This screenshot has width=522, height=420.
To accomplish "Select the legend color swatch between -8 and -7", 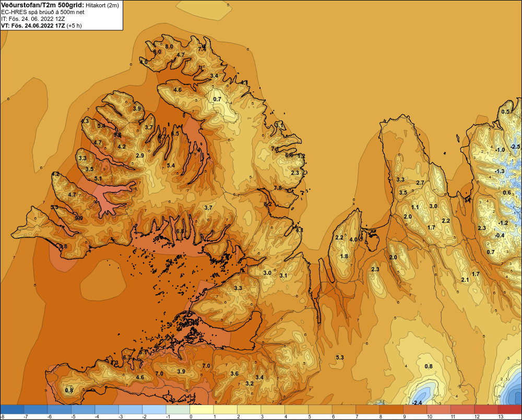I will 12,409.
